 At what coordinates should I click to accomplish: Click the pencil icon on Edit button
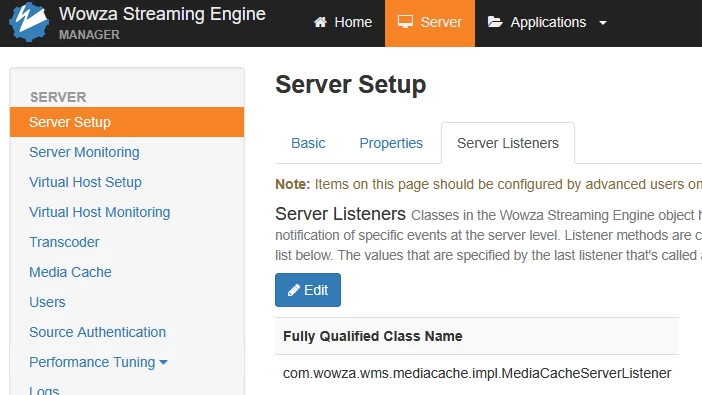click(x=294, y=290)
